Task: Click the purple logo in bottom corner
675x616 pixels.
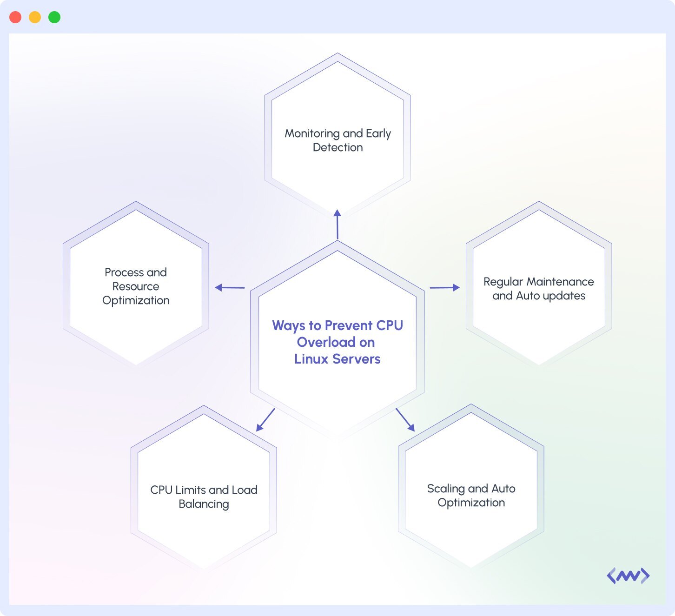Action: (x=628, y=576)
